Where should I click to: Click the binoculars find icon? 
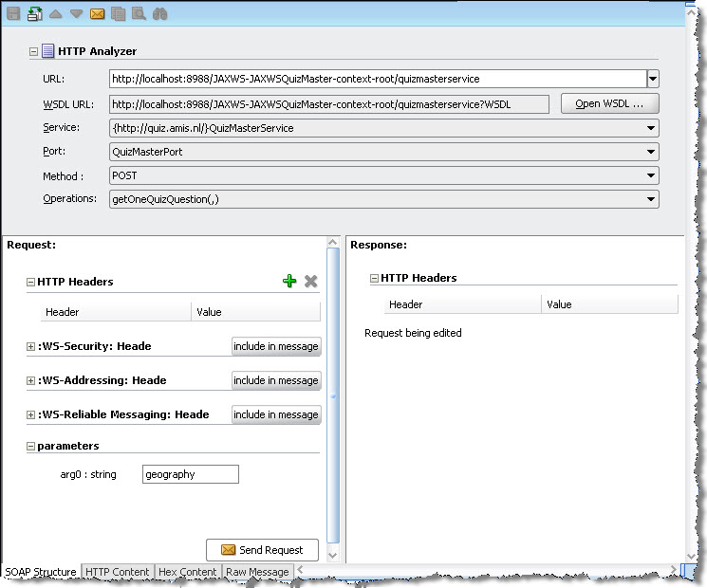(160, 13)
